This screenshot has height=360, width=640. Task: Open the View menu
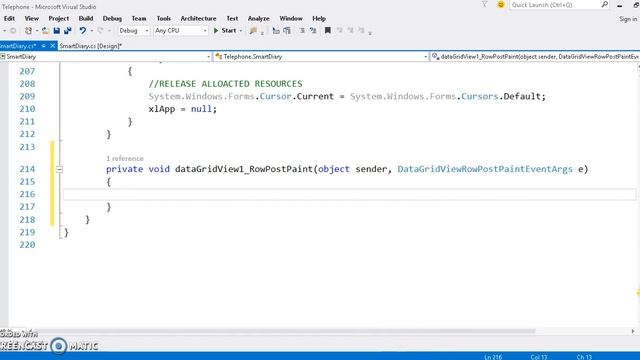[x=31, y=18]
